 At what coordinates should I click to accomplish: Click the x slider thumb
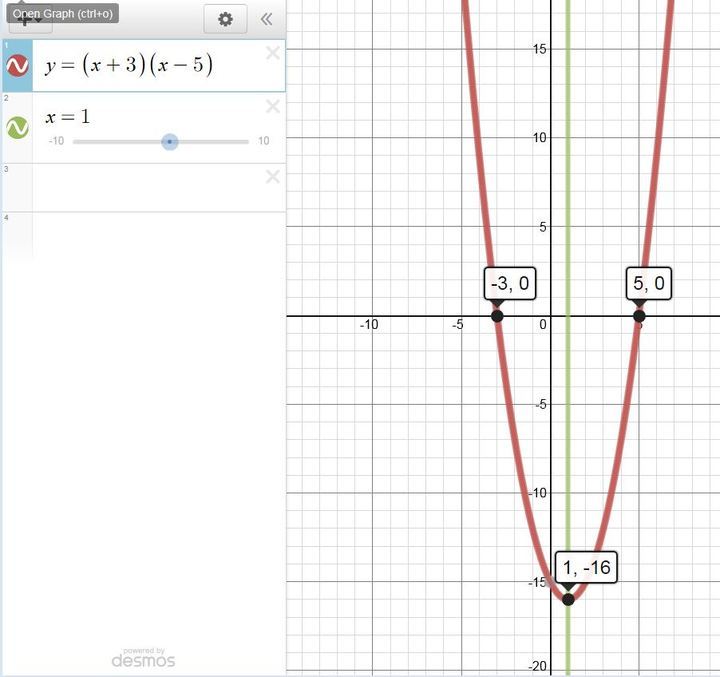point(170,142)
